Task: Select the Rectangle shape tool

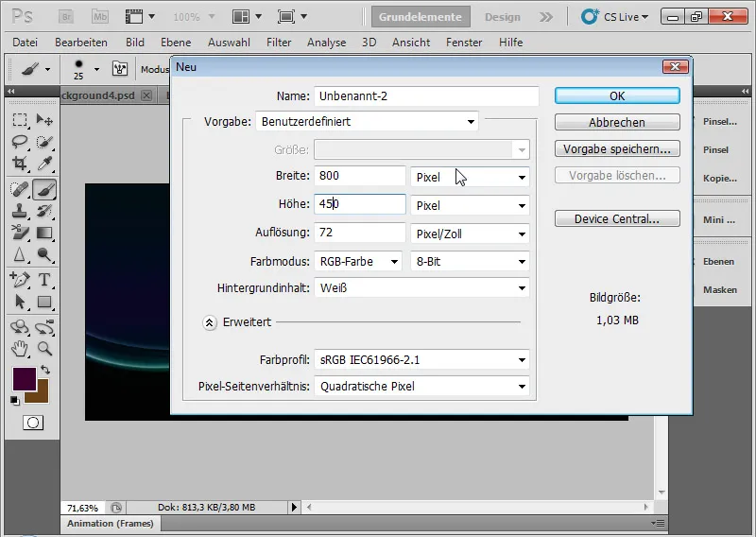Action: coord(44,302)
